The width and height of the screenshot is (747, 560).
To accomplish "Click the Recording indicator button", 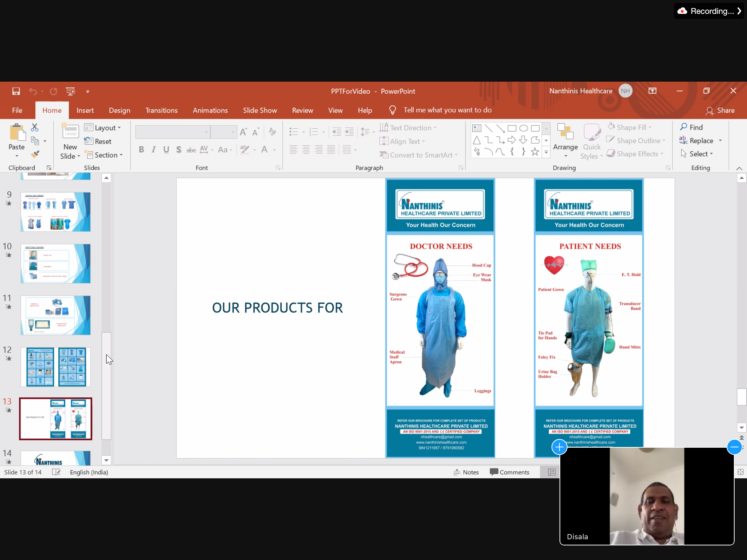I will coord(708,11).
